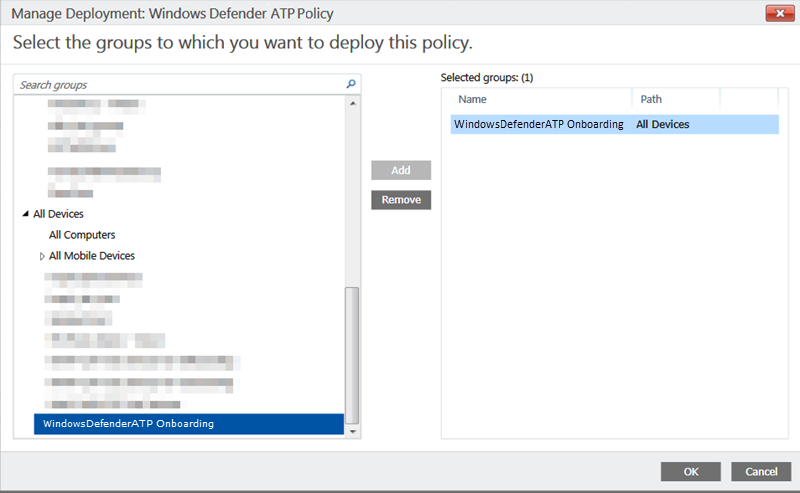Confirm the deployment with OK
Screen dimensions: 800x493
(x=691, y=471)
